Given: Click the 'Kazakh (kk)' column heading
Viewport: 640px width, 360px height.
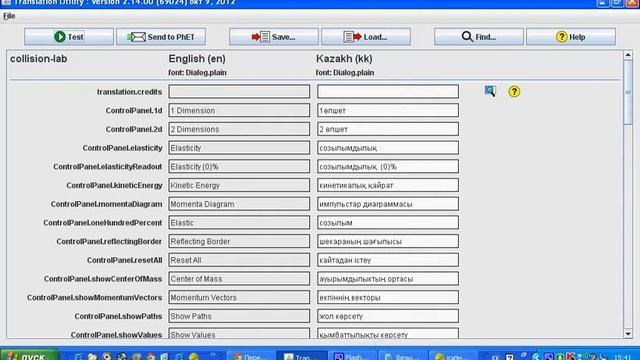Looking at the screenshot, I should click(344, 59).
